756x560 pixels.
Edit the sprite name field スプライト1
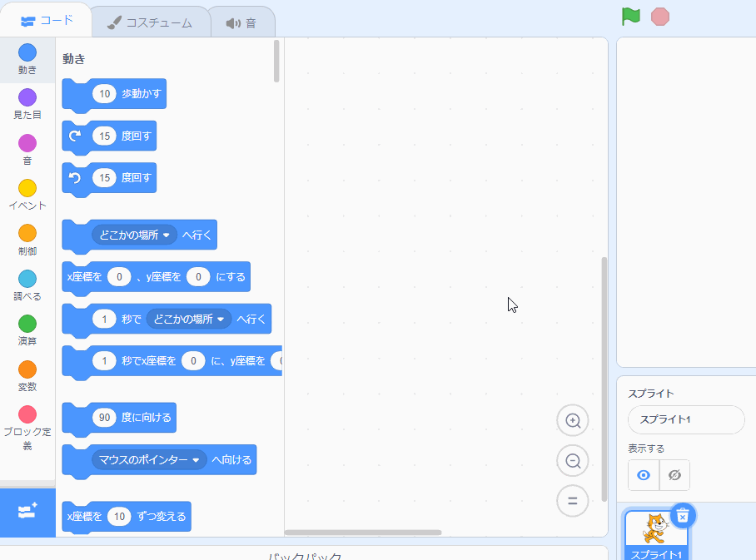(686, 419)
